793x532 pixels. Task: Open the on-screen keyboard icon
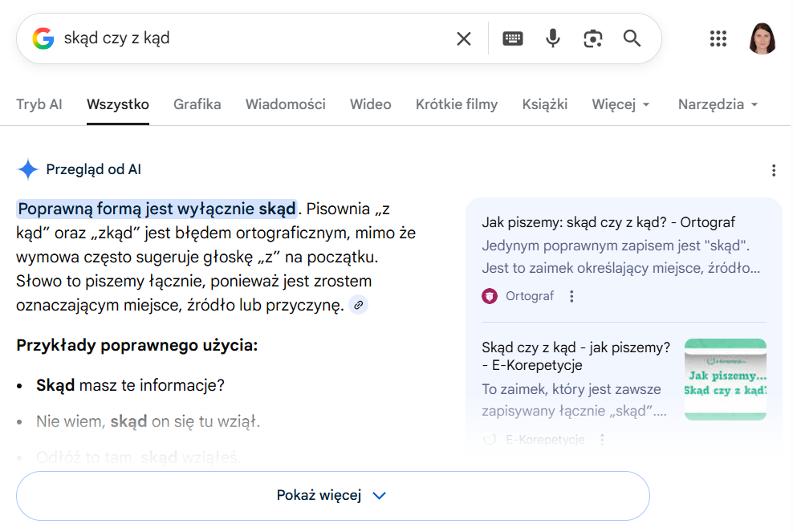(x=512, y=38)
